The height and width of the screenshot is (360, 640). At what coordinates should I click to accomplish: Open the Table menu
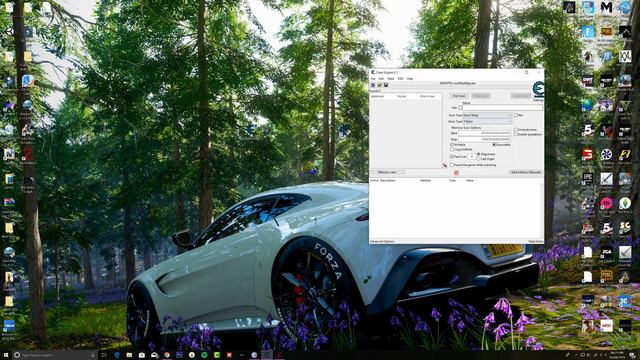(x=391, y=79)
